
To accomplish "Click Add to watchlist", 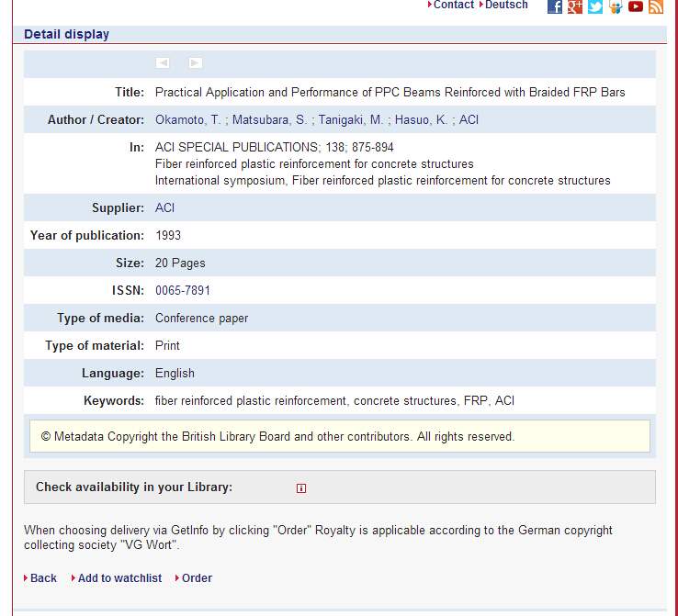I will (x=119, y=578).
